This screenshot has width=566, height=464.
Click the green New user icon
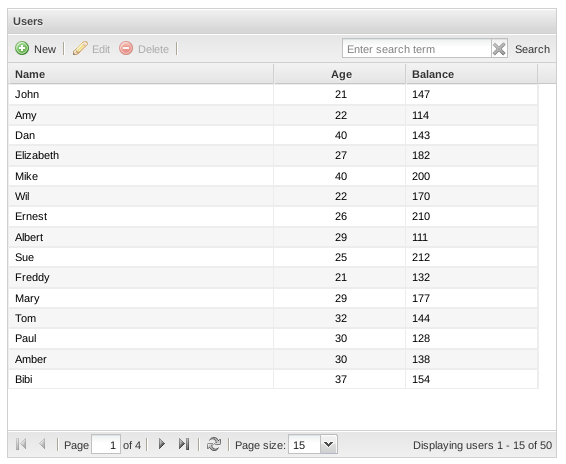22,48
